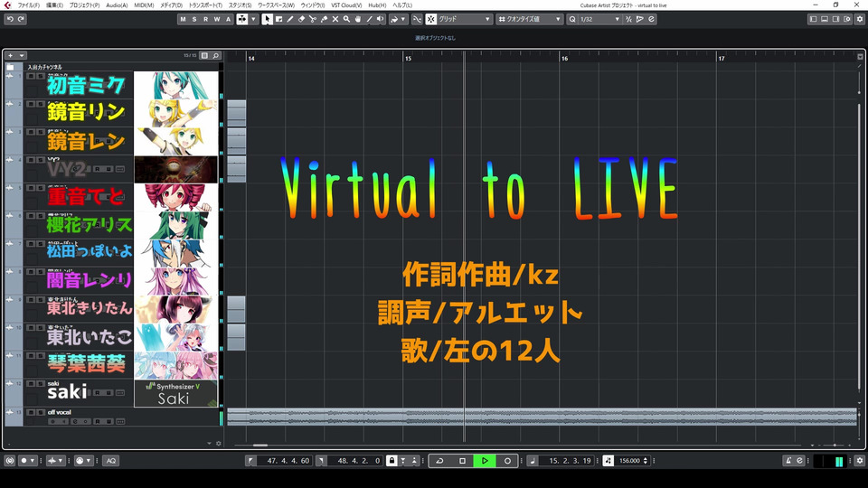The height and width of the screenshot is (488, 868).
Task: Toggle the Cycle loop button in transport
Action: (x=439, y=460)
